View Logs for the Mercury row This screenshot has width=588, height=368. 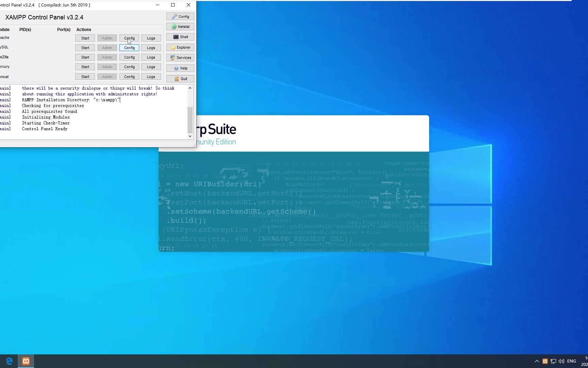151,67
